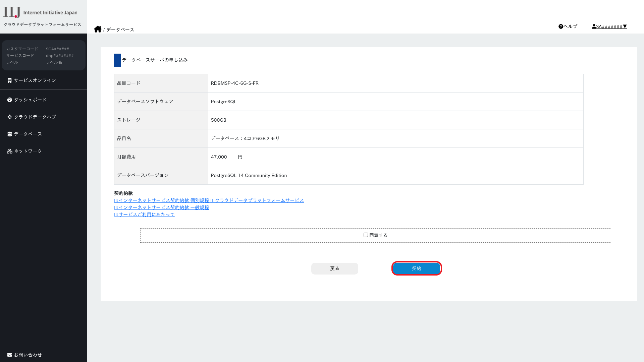Viewport: 644px width, 362px height.
Task: Click the データベースサーバの申し込み heading
Action: (x=155, y=60)
